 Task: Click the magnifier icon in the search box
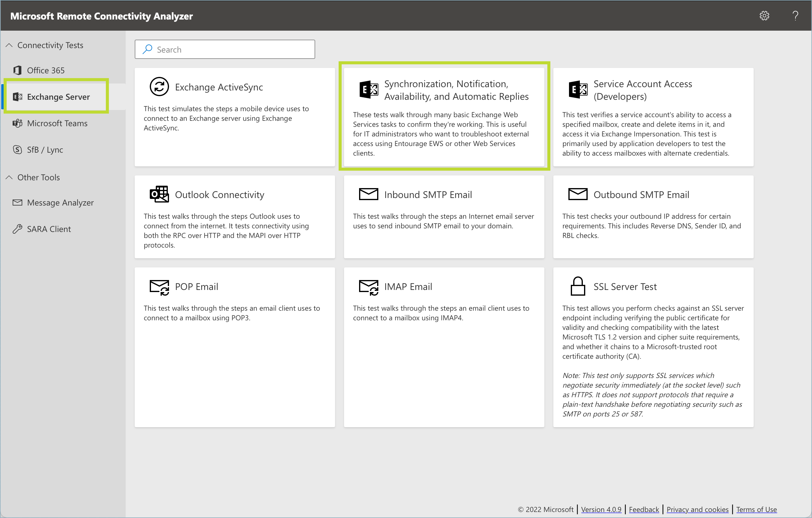pos(147,49)
